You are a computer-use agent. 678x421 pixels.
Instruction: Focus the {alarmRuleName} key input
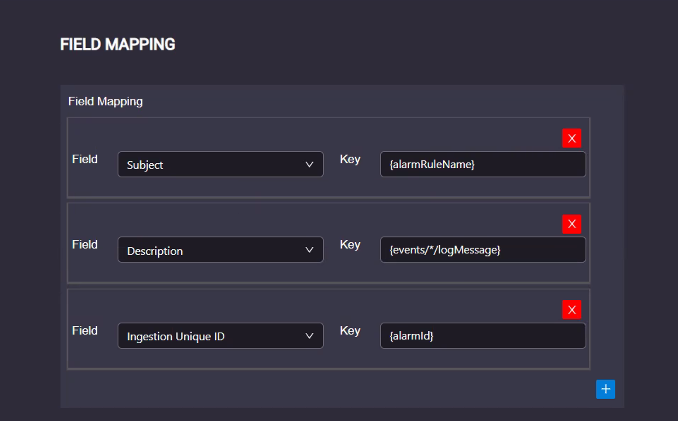pyautogui.click(x=483, y=164)
